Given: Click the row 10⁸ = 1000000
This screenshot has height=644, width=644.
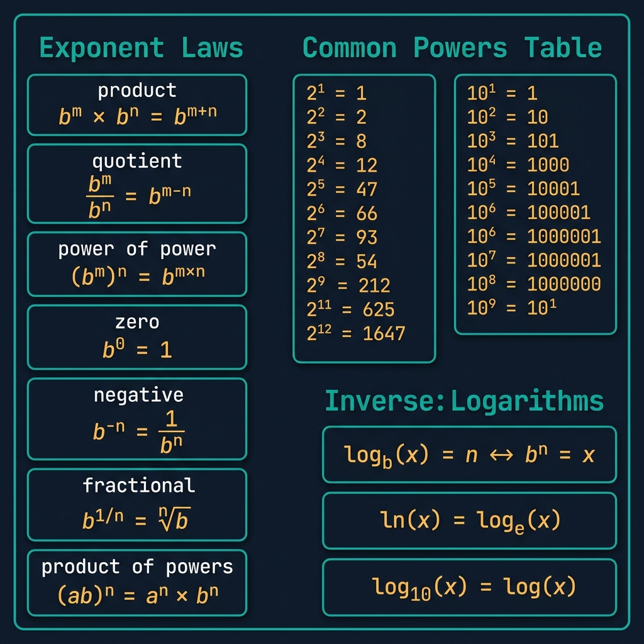Looking at the screenshot, I should tap(534, 284).
